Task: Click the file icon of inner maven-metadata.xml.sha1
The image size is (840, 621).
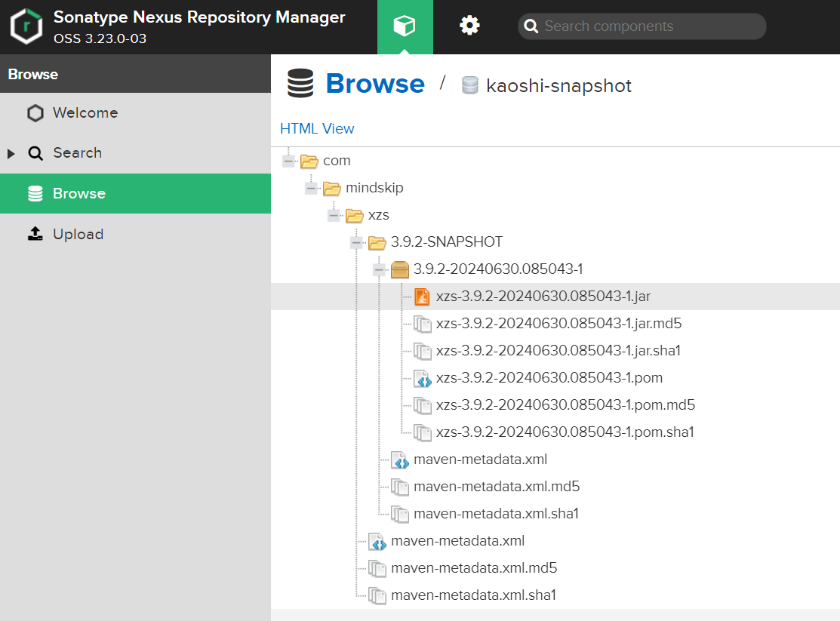Action: coord(400,514)
